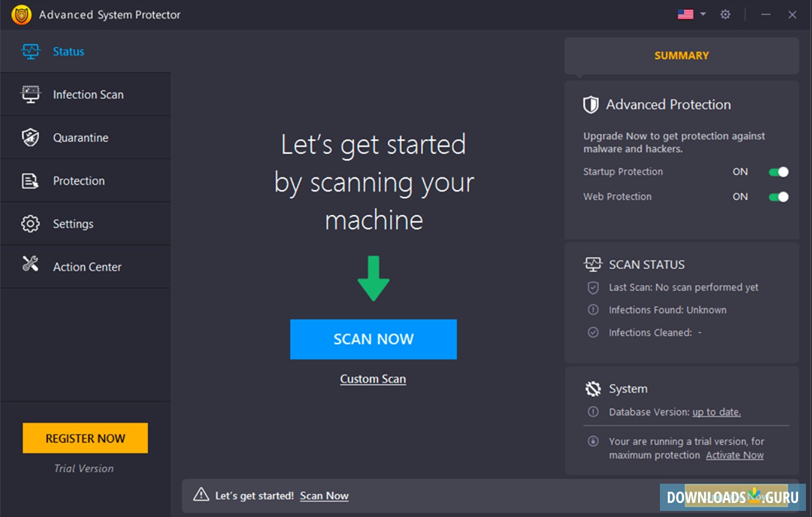The image size is (812, 517).
Task: Click the US flag language icon
Action: [x=685, y=15]
